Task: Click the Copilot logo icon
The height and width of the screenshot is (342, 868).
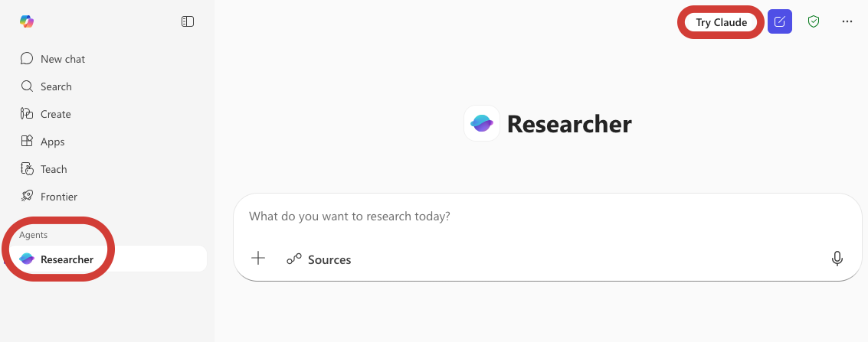Action: point(27,21)
